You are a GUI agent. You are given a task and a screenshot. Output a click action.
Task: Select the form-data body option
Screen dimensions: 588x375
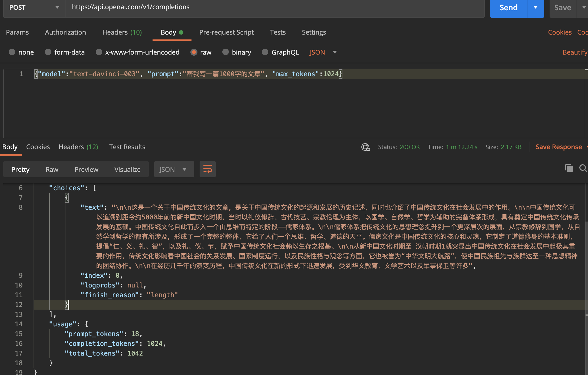point(48,52)
